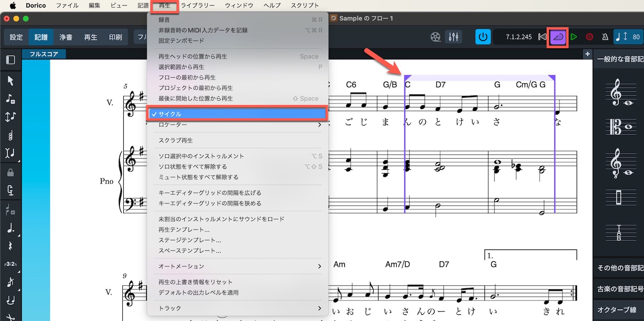The width and height of the screenshot is (644, 321).
Task: Open the ライブラリー menu
Action: coord(197,6)
